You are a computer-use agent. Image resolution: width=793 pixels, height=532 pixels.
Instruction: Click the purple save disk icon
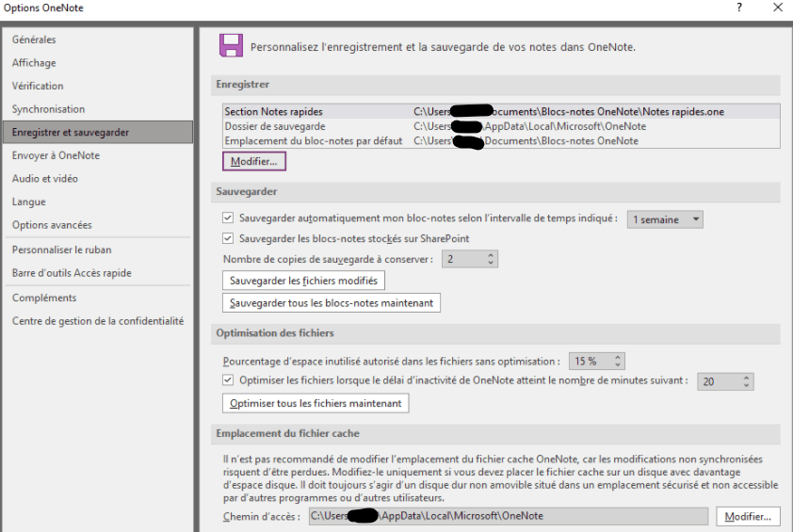coord(231,45)
